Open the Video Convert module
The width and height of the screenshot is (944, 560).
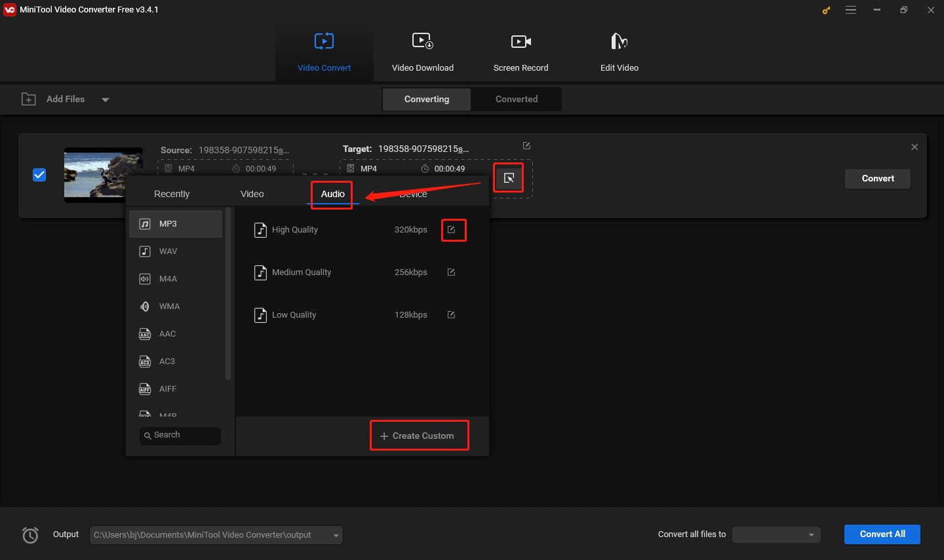point(324,52)
